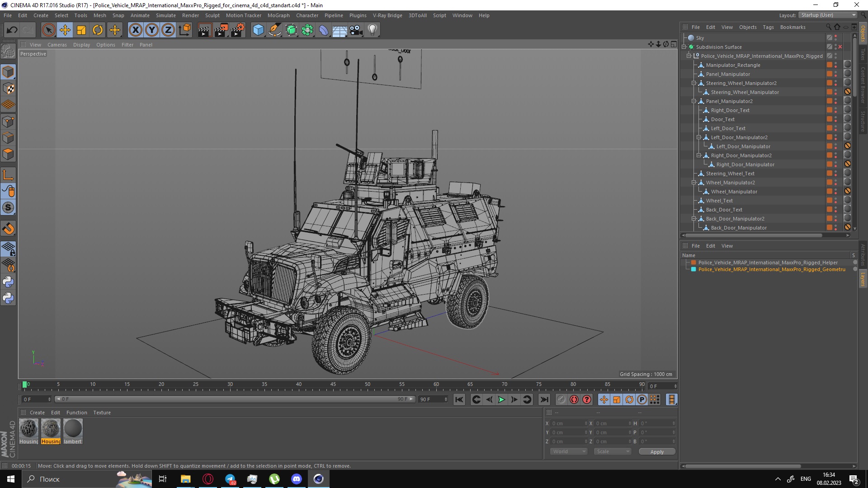Select the Move tool in top toolbar
868x488 pixels.
coord(65,30)
